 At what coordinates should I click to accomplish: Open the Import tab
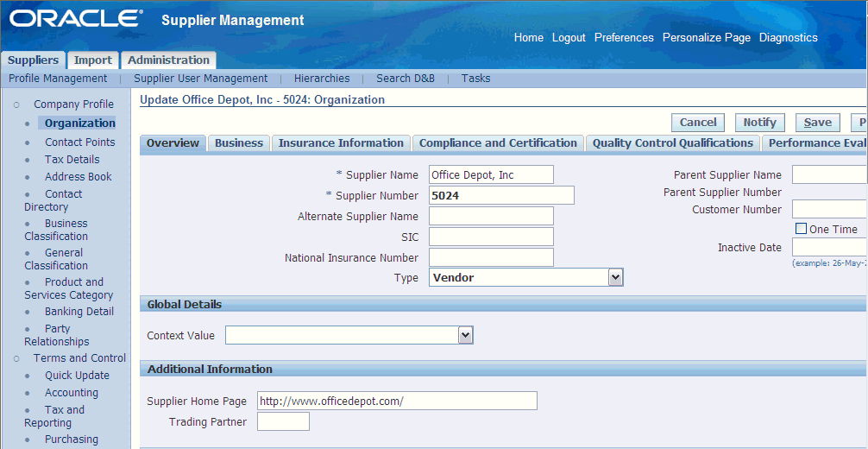93,60
